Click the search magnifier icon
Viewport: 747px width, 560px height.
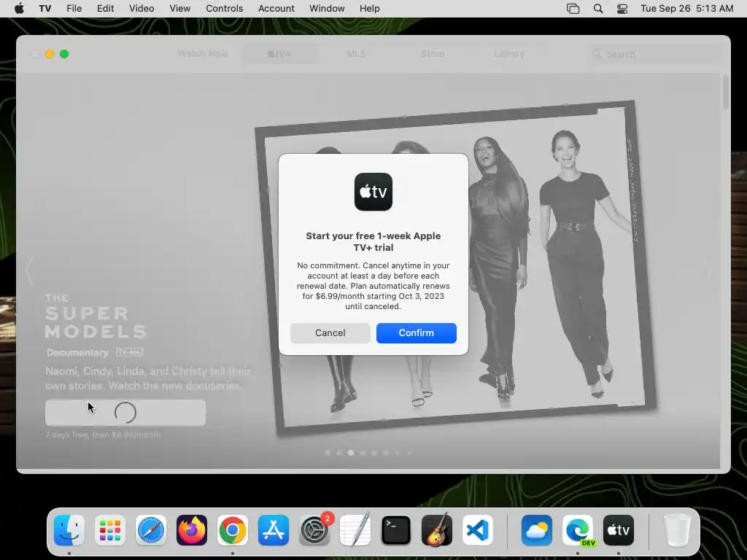pyautogui.click(x=597, y=54)
